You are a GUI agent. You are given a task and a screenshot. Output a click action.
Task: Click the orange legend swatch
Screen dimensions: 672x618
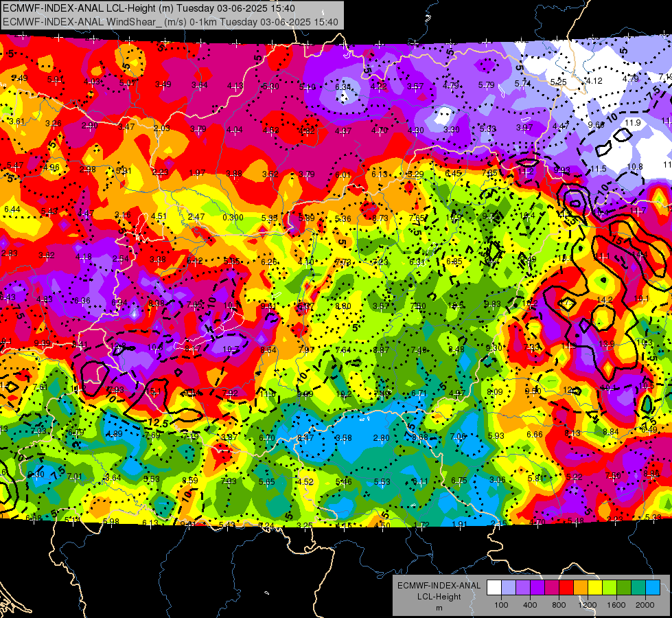[x=581, y=588]
